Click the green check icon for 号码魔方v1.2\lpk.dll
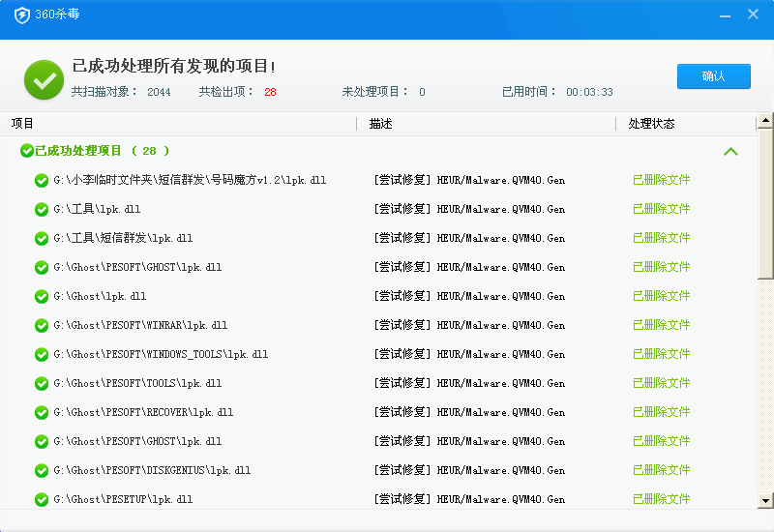Screen dimensions: 774x532 click(x=42, y=181)
